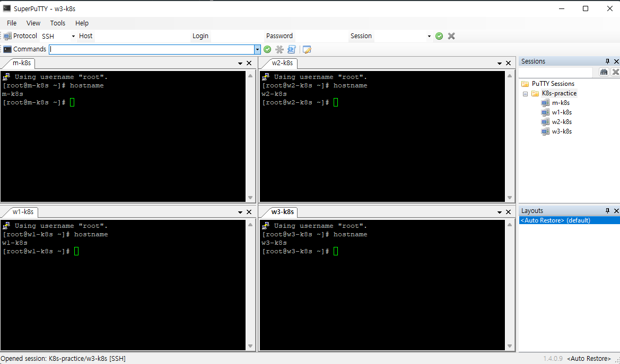Select the K8s-practice folder in Sessions tree
This screenshot has width=620, height=364.
(559, 93)
